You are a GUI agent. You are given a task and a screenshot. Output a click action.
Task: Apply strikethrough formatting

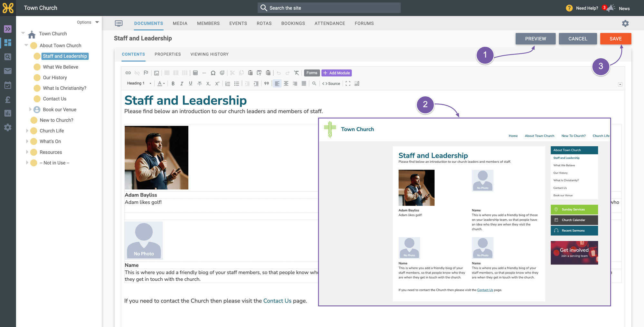pyautogui.click(x=200, y=83)
